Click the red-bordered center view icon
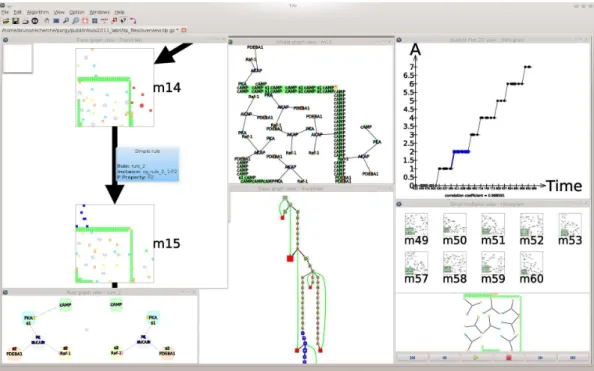Image resolution: width=594 pixels, height=371 pixels. tap(85, 21)
